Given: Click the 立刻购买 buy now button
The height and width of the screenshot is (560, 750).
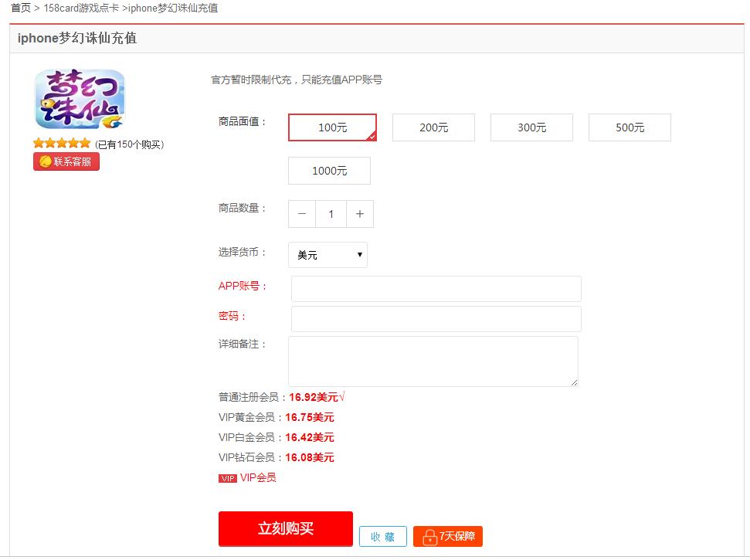Looking at the screenshot, I should [285, 528].
